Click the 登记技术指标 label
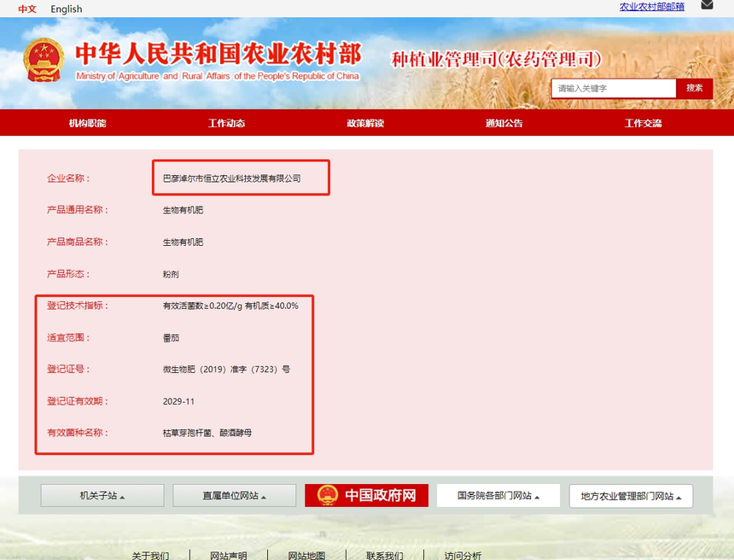This screenshot has height=560, width=734. tap(78, 306)
